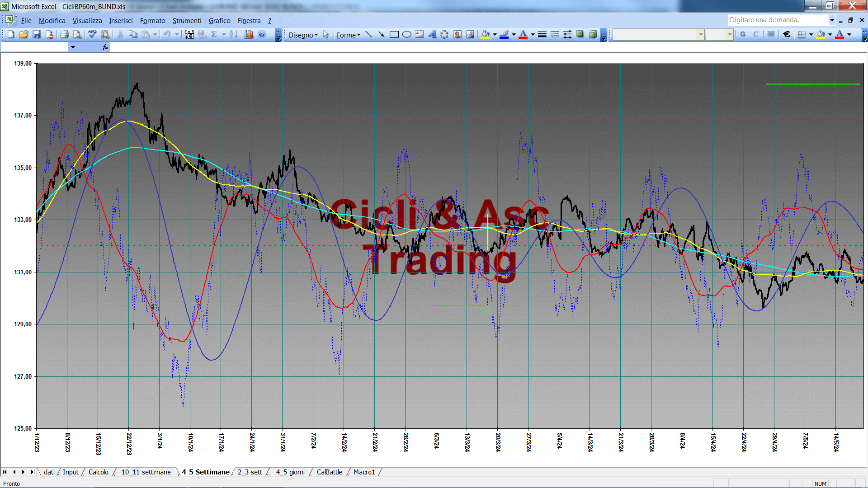868x488 pixels.
Task: Apply blue Line Color on drawing toolbar
Action: pyautogui.click(x=504, y=34)
